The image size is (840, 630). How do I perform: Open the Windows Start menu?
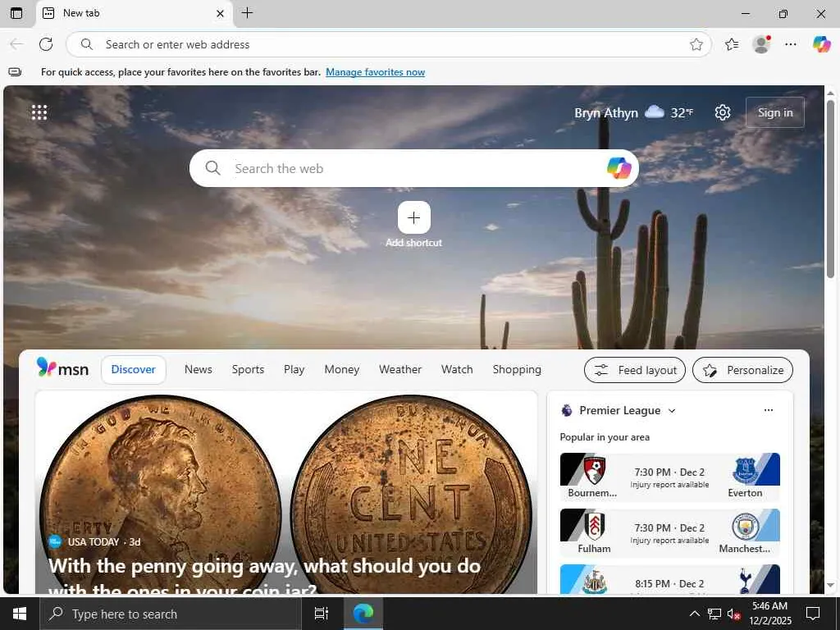coord(20,614)
